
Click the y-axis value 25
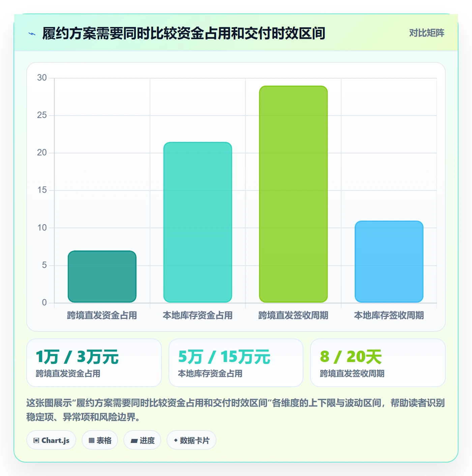[42, 115]
